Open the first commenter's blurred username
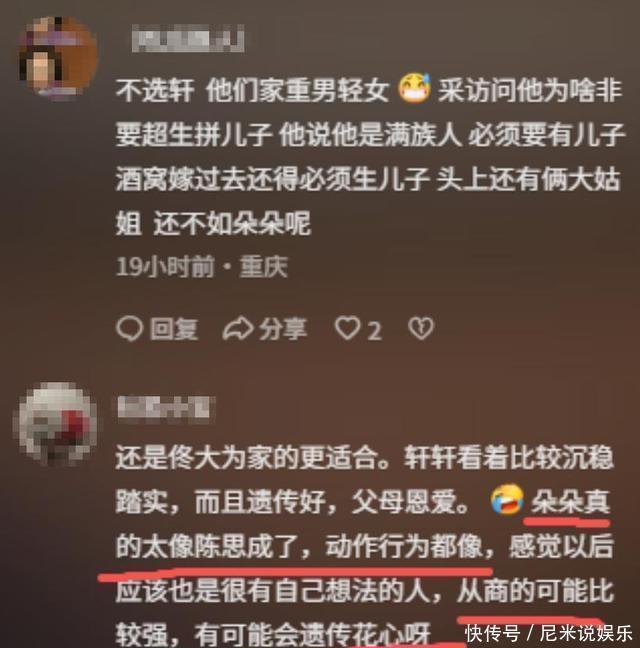Screen dimensions: 640x648 coord(188,38)
